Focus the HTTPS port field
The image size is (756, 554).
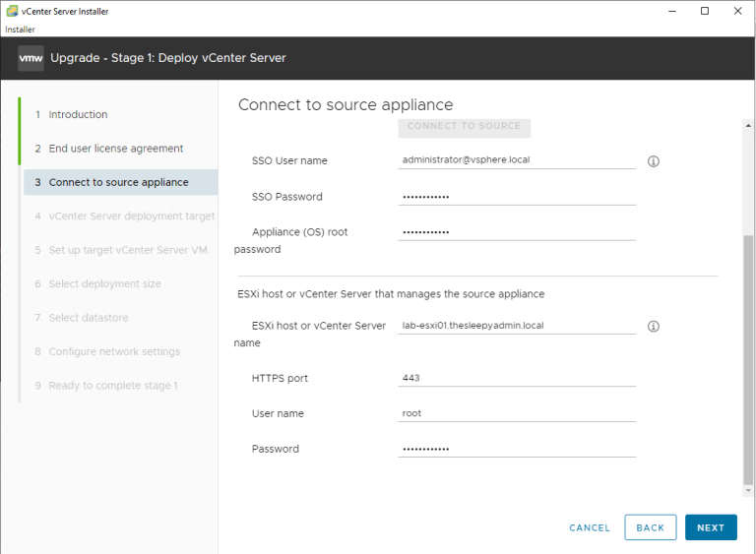[517, 378]
